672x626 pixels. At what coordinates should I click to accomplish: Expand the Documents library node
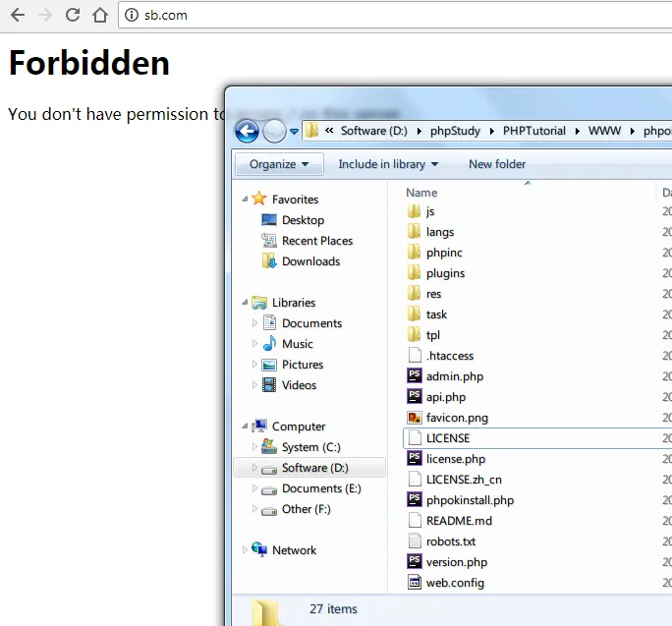click(255, 323)
